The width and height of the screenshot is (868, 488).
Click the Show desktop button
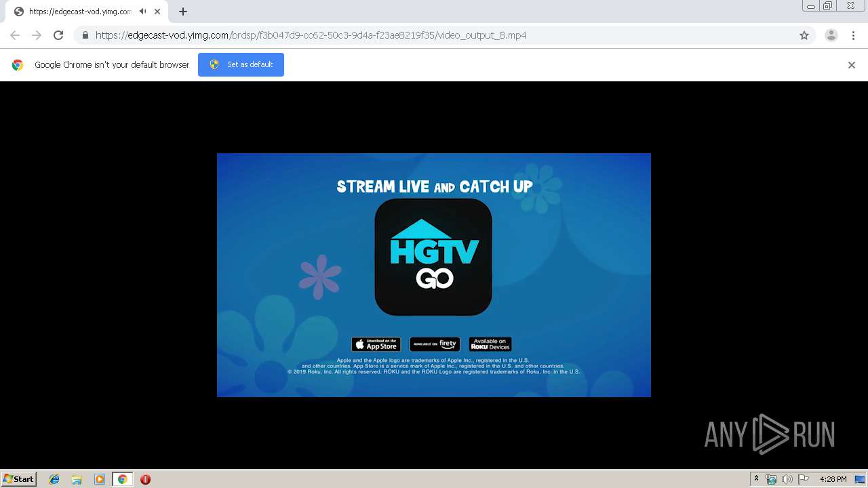860,479
